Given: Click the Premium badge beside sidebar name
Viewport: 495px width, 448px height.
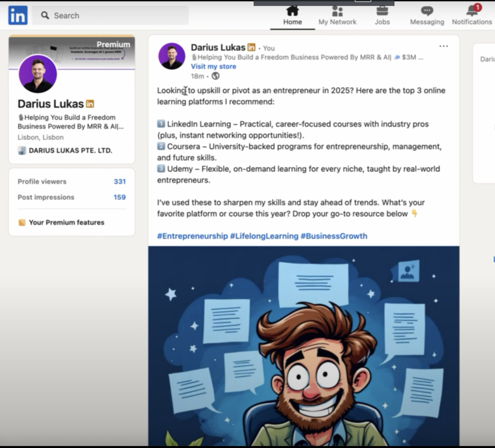Looking at the screenshot, I should click(90, 104).
